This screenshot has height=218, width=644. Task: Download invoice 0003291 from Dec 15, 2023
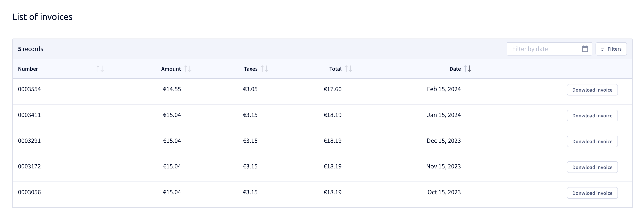coord(592,141)
